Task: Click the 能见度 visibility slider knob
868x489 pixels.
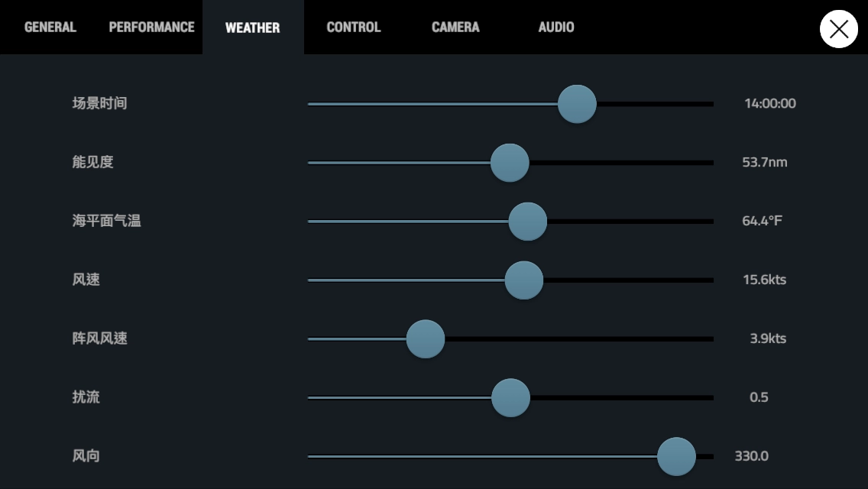Action: (x=510, y=163)
